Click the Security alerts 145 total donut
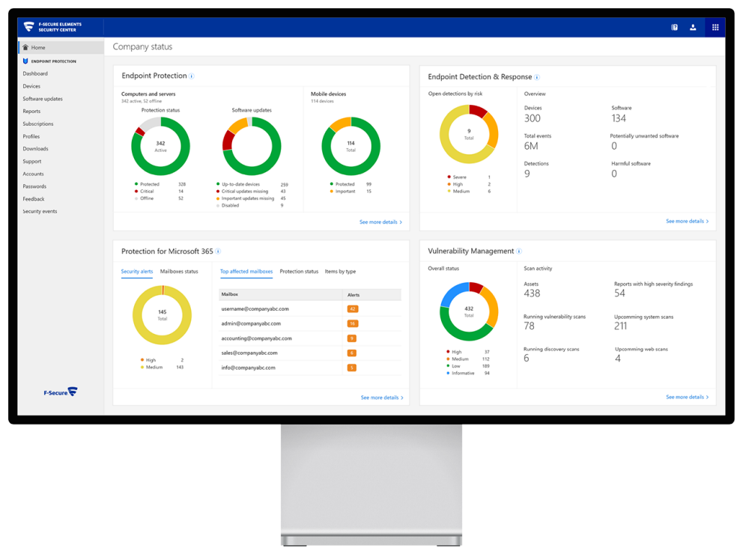This screenshot has height=560, width=743. [x=162, y=314]
